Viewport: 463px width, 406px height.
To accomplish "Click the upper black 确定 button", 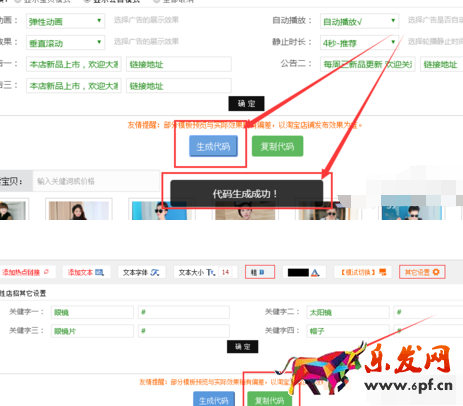I will 246,103.
